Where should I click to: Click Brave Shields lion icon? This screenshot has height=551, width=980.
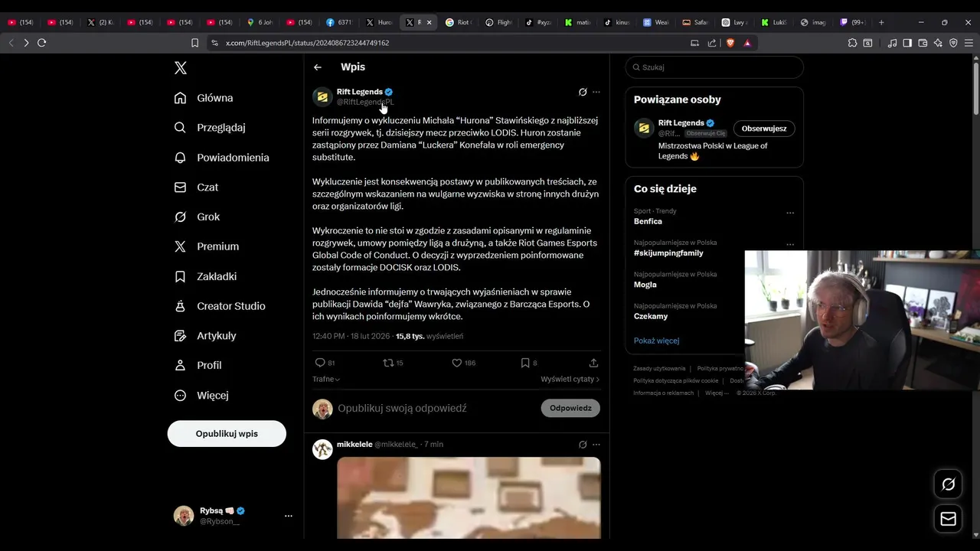[730, 43]
